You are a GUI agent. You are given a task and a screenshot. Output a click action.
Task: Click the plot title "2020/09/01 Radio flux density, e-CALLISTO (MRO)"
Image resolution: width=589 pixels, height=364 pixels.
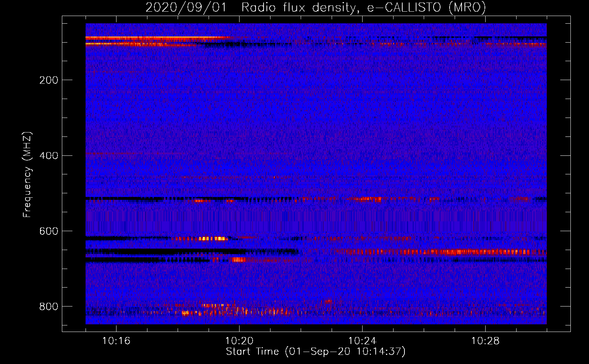click(x=316, y=8)
